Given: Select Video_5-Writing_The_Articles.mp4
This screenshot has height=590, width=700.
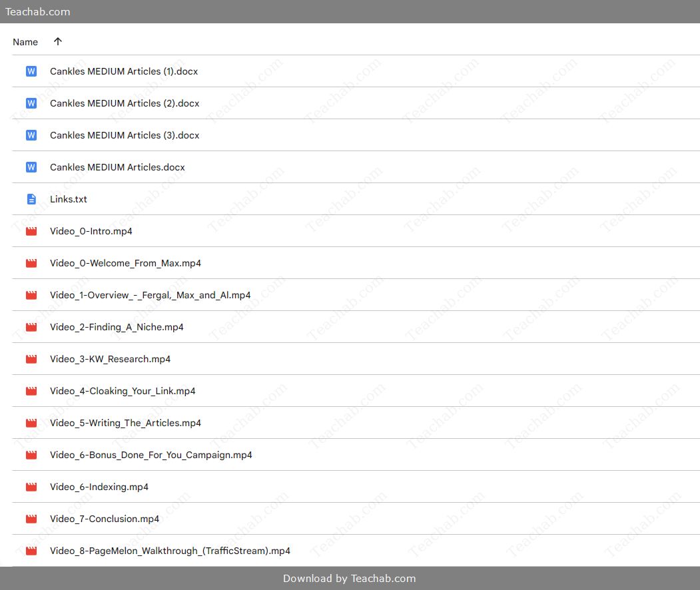Looking at the screenshot, I should click(125, 423).
